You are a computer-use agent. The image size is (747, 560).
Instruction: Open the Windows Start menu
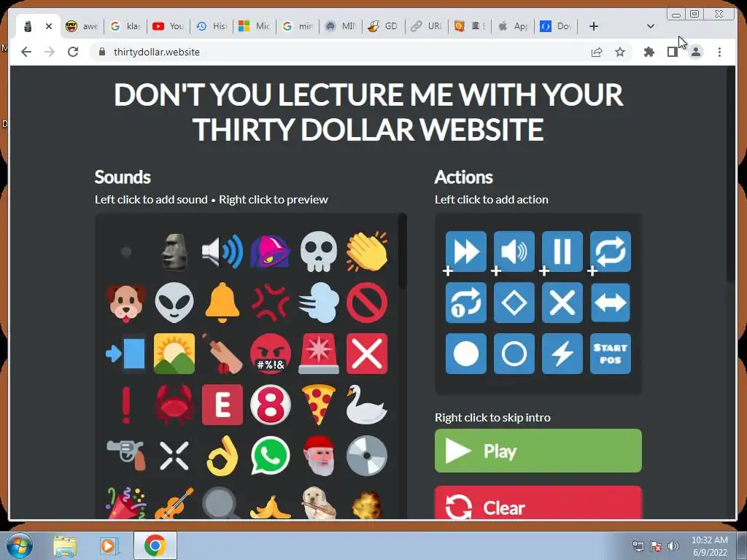pyautogui.click(x=20, y=545)
